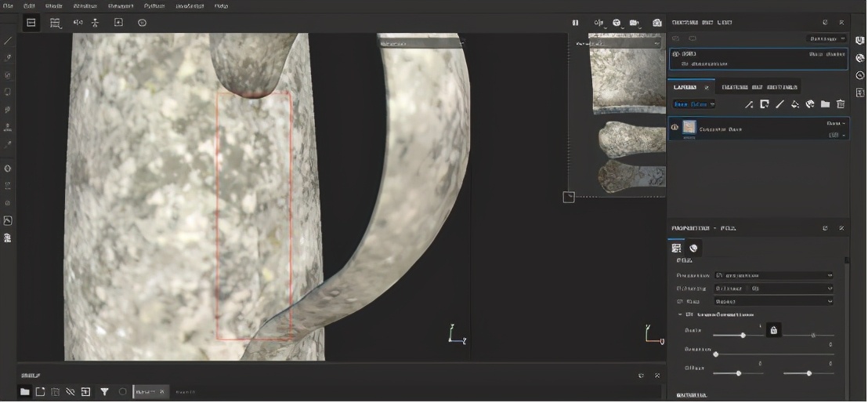Pause viewport rendering with the pause icon

click(575, 23)
